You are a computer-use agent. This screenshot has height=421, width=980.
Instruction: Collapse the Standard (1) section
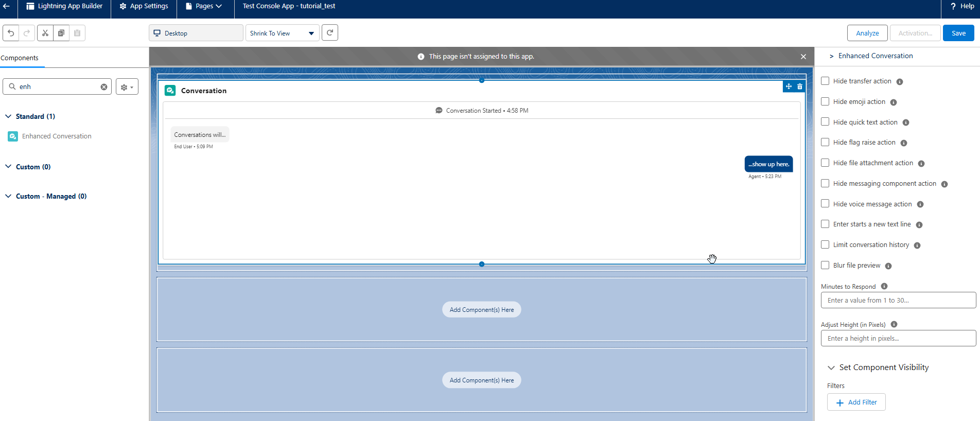coord(8,116)
